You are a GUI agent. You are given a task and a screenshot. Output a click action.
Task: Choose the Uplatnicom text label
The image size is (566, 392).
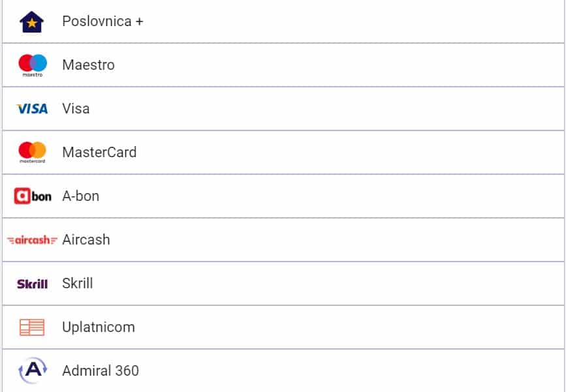[x=98, y=327]
